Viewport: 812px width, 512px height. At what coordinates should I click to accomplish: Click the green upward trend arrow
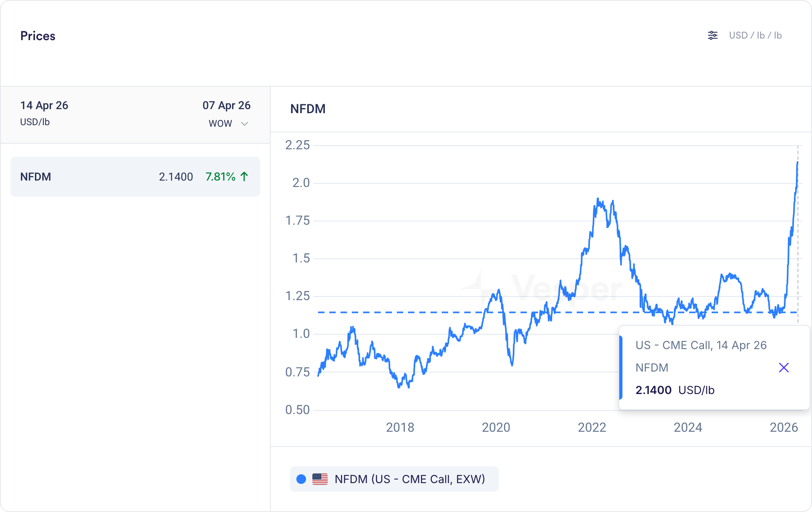244,177
